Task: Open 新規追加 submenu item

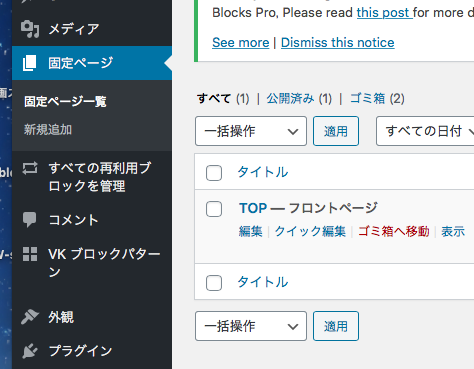Action: coord(48,130)
